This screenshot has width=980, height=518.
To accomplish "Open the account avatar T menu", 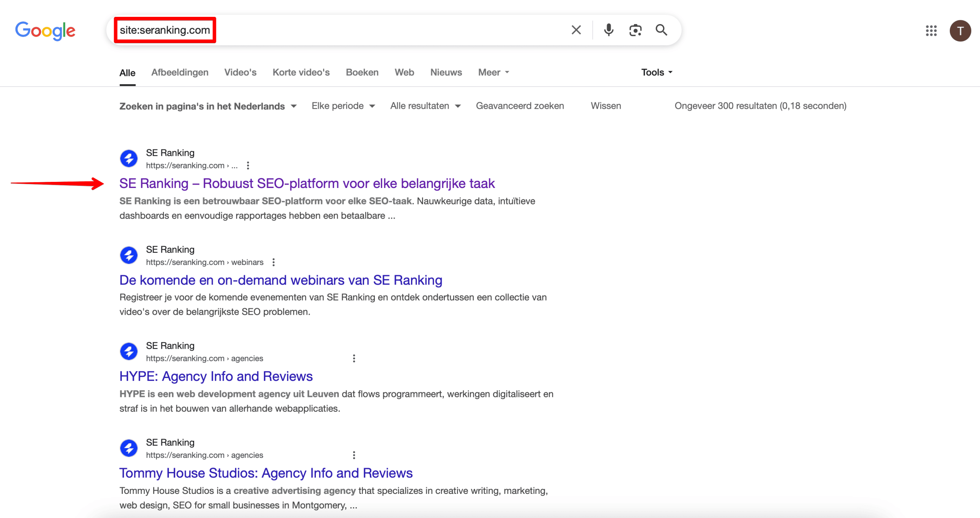I will click(x=960, y=31).
